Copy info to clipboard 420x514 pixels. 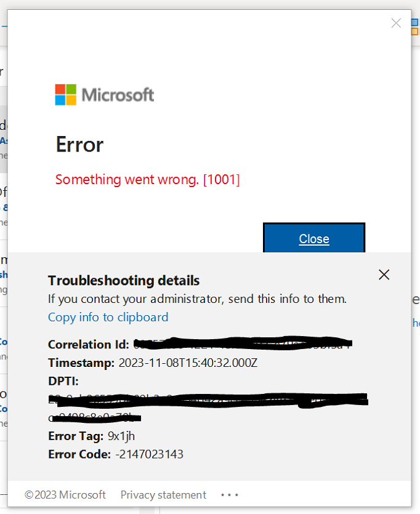pyautogui.click(x=108, y=317)
